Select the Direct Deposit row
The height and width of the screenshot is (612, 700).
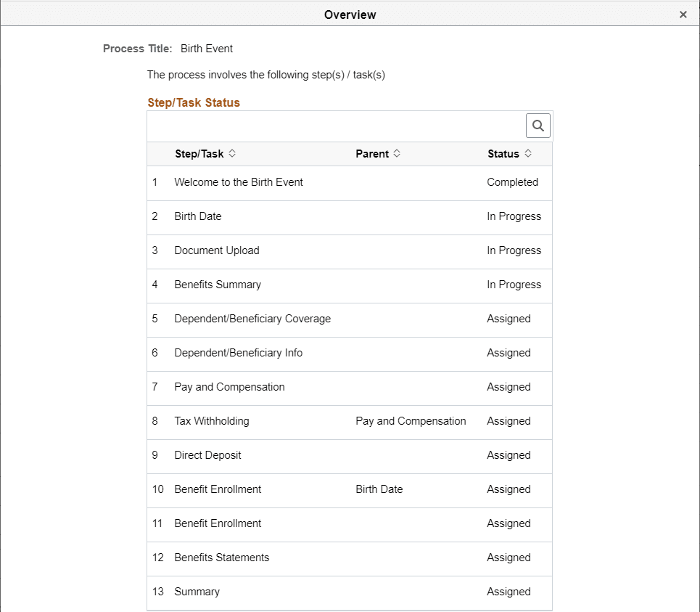tap(207, 455)
